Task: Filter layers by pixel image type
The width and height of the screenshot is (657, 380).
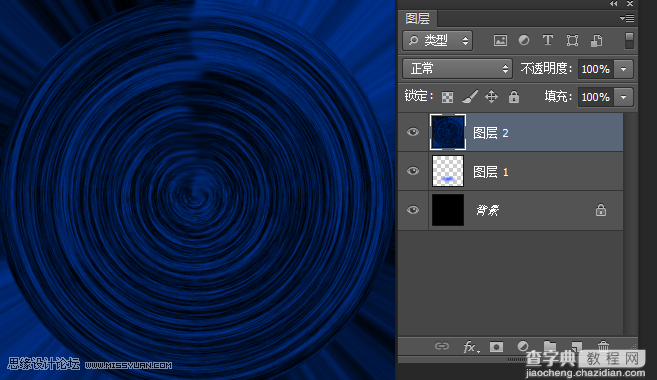Action: click(x=500, y=40)
